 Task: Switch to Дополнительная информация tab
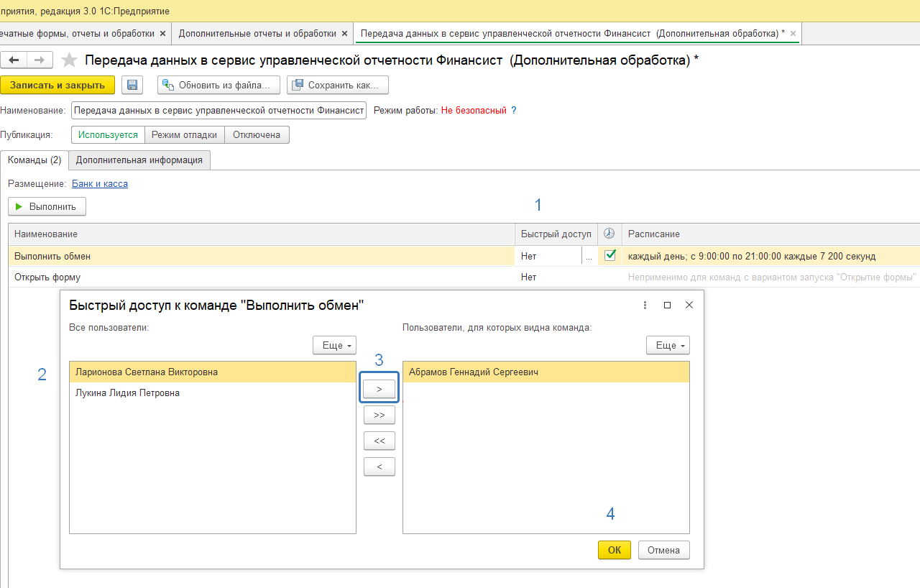(139, 160)
